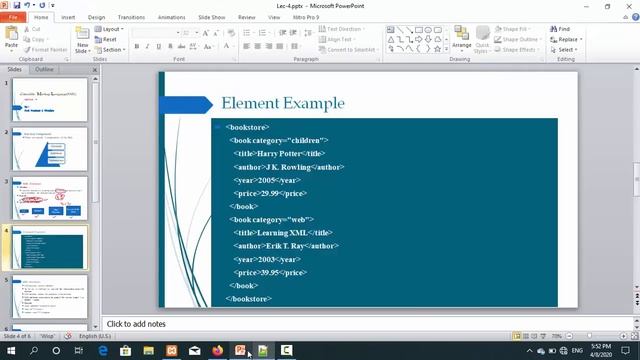This screenshot has height=360, width=640.
Task: Click the zoom in plus button
Action: pyautogui.click(x=623, y=336)
